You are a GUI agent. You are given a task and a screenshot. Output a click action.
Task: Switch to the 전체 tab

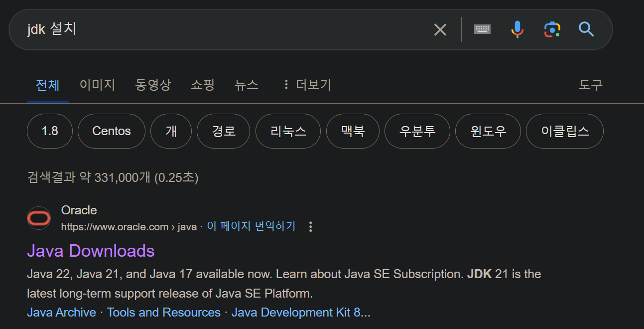pos(48,85)
